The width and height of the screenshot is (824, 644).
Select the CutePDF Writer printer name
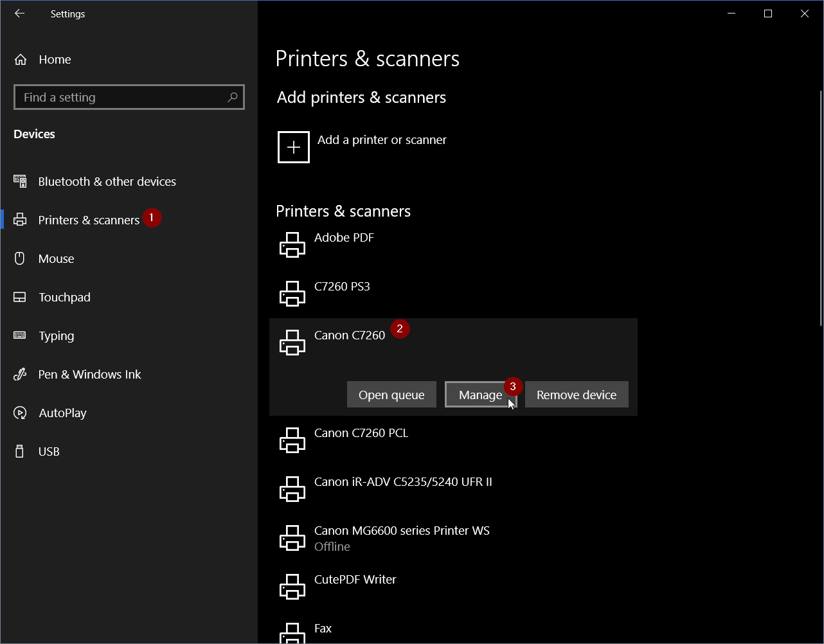(355, 579)
